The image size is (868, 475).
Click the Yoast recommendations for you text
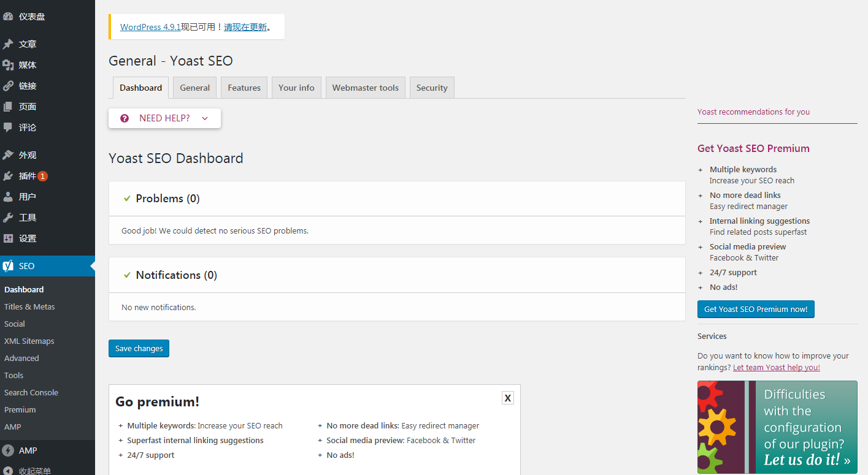(x=753, y=112)
